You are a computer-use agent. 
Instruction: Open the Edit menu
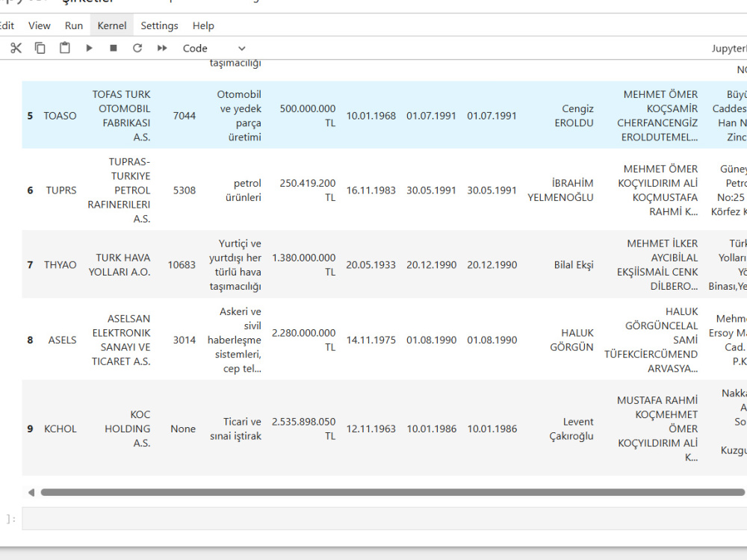7,25
